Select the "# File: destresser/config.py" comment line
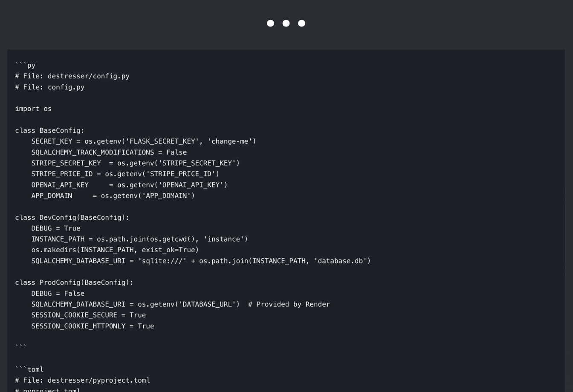 (x=72, y=76)
